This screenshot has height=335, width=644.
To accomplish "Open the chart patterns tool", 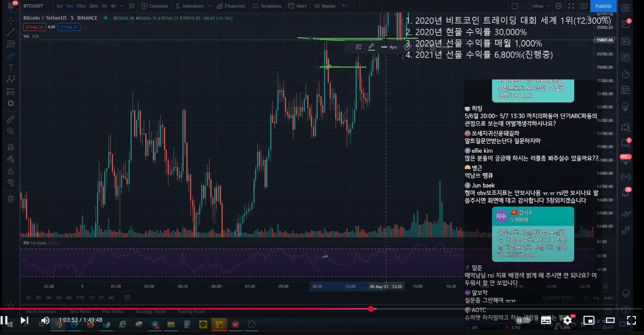I will coord(11,79).
